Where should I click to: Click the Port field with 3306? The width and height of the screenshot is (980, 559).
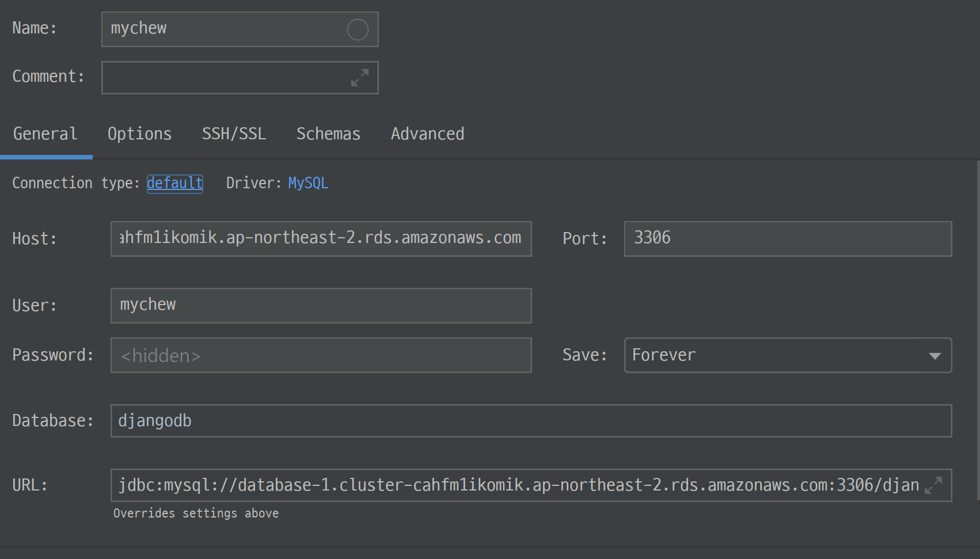(788, 239)
